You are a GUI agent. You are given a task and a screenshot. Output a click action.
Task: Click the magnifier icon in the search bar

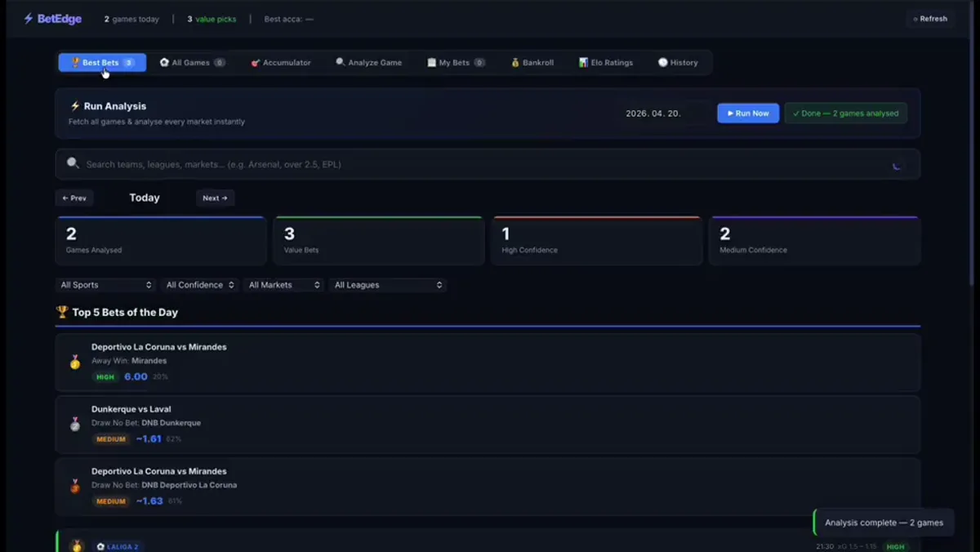click(73, 163)
